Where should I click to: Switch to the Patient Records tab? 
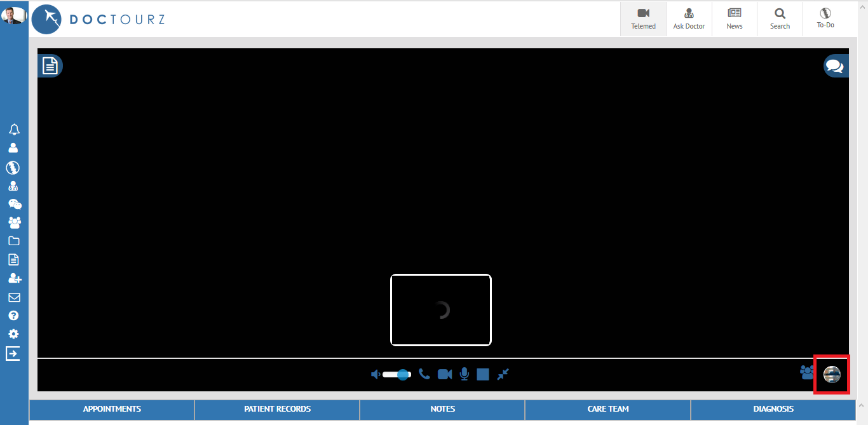coord(277,409)
